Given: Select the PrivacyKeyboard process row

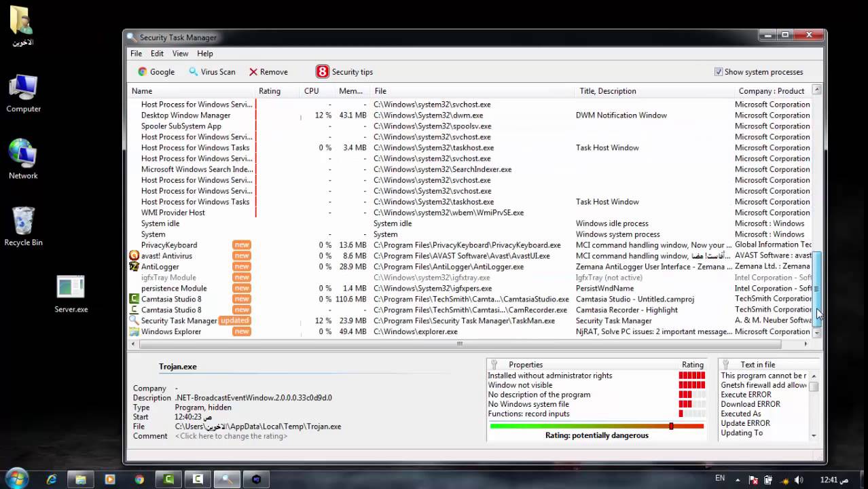Looking at the screenshot, I should pos(469,245).
